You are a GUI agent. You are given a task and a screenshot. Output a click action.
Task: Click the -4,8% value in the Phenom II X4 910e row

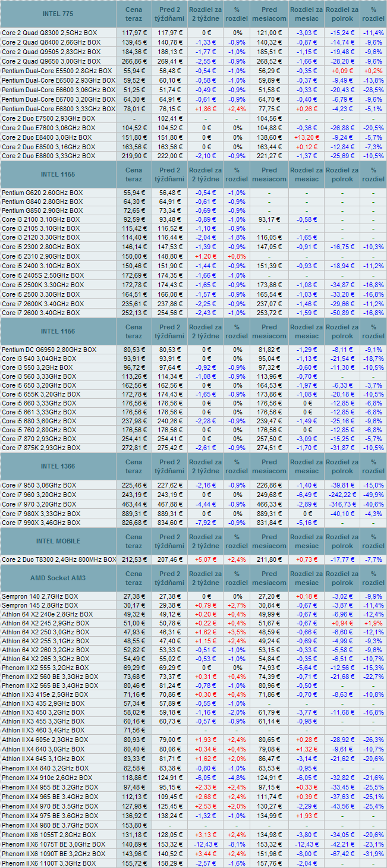[x=237, y=778]
